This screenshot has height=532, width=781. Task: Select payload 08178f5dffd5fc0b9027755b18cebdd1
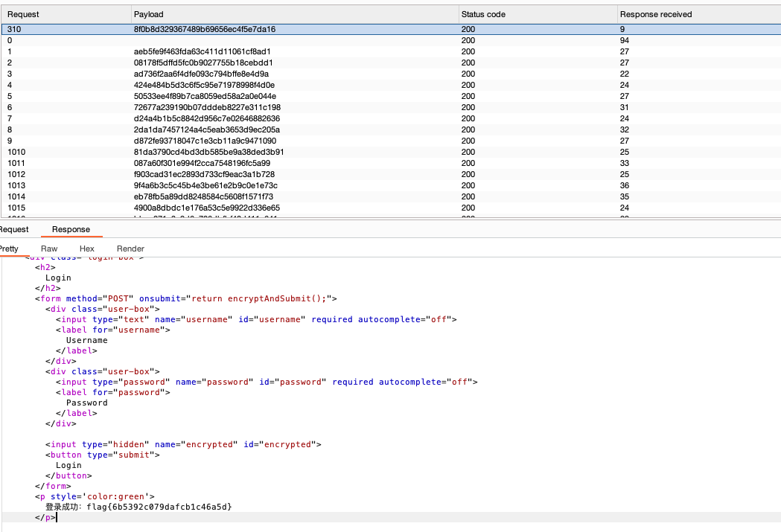click(203, 63)
